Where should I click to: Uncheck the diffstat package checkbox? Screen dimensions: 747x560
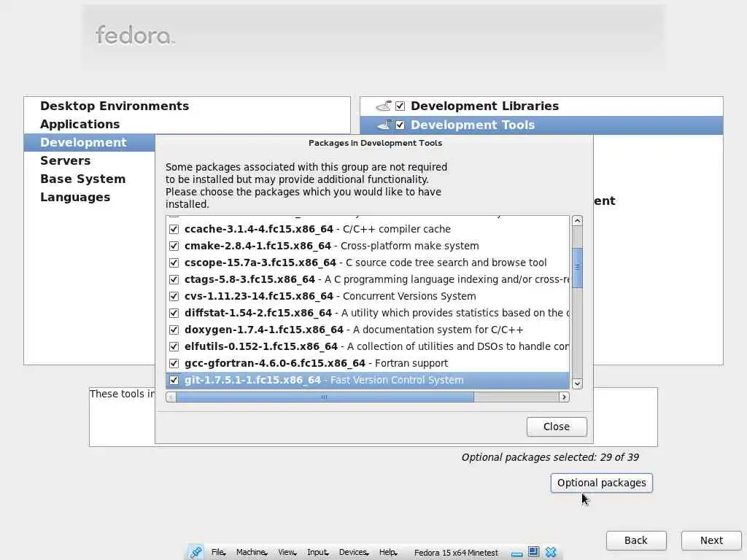[174, 313]
